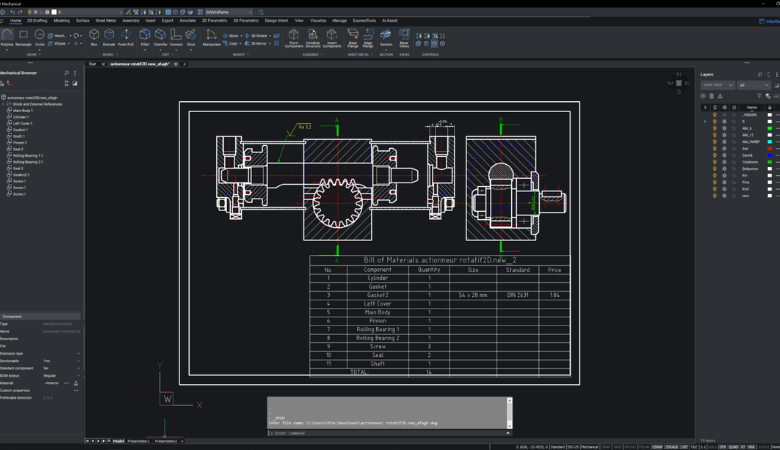Image resolution: width=780 pixels, height=450 pixels.
Task: Click the Insert Component icon
Action: [332, 38]
